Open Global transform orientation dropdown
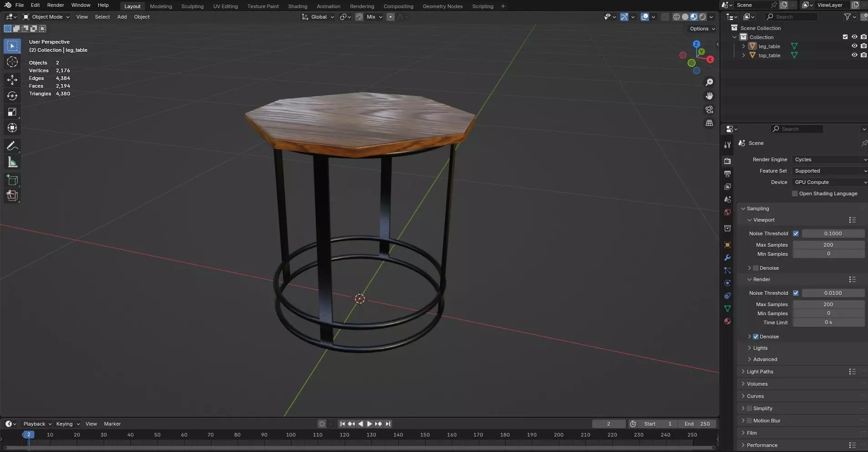Image resolution: width=868 pixels, height=452 pixels. 318,17
